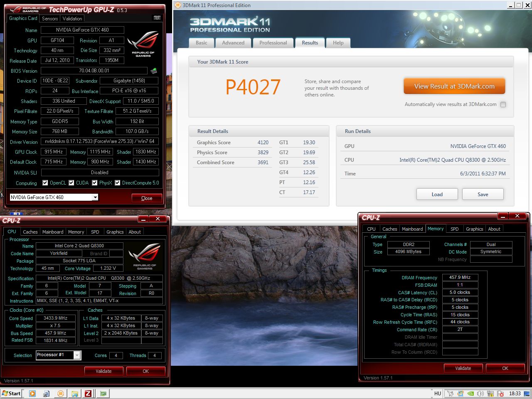
Task: Click the P4027 score text
Action: [253, 87]
